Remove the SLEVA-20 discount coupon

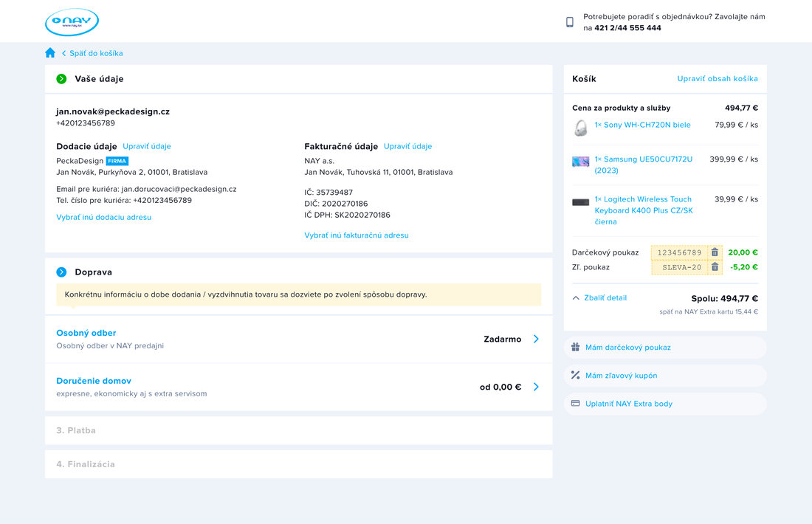[715, 267]
